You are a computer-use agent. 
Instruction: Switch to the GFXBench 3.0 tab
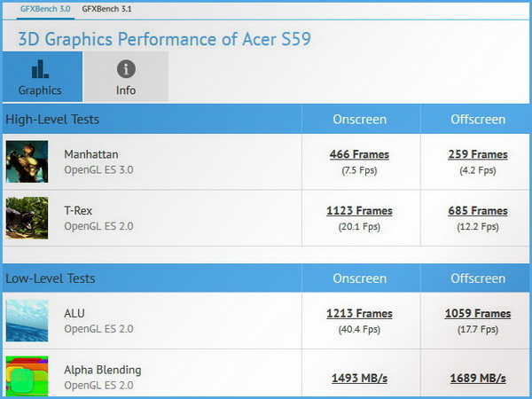[x=45, y=8]
